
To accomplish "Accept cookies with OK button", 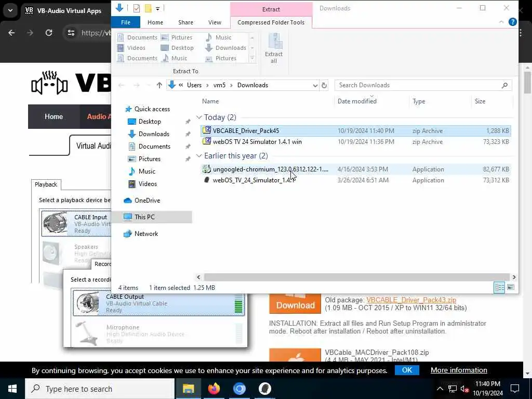I will pos(407,370).
